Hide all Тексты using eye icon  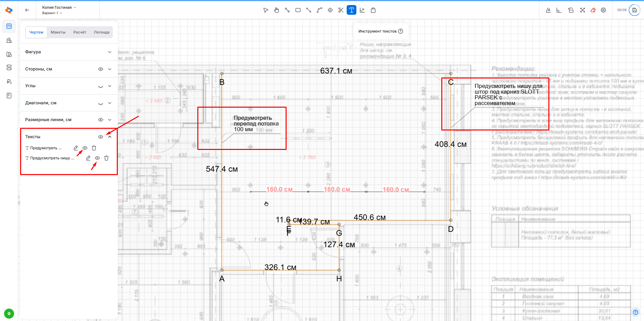pos(100,137)
